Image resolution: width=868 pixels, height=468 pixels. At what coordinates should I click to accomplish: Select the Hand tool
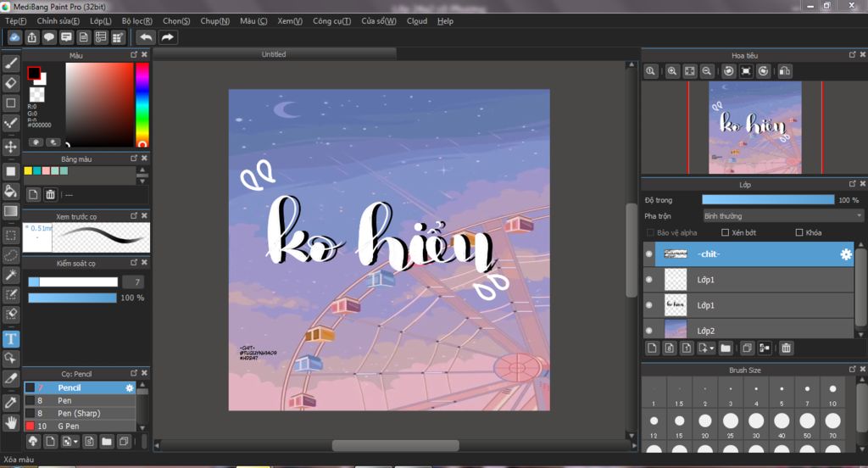coord(10,422)
